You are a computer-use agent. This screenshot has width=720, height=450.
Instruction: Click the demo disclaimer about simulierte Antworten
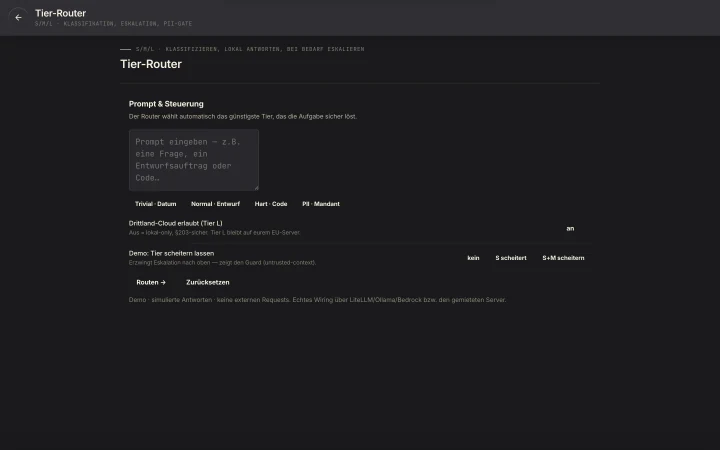click(x=317, y=300)
